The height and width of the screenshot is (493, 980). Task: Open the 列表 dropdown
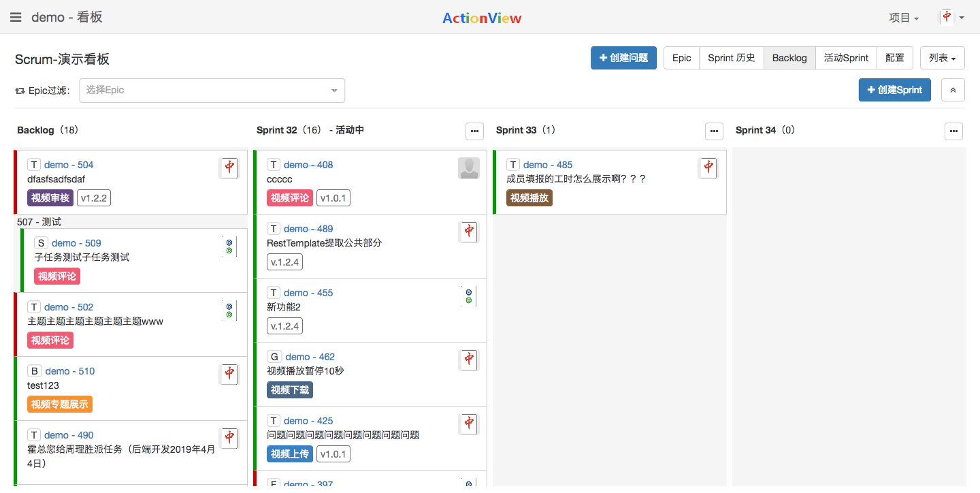[x=942, y=58]
